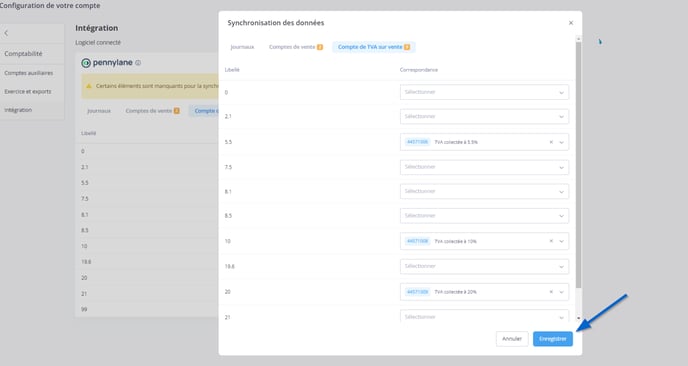The width and height of the screenshot is (688, 366).
Task: Open correspondance dropdown for rate 8.1
Action: click(484, 191)
